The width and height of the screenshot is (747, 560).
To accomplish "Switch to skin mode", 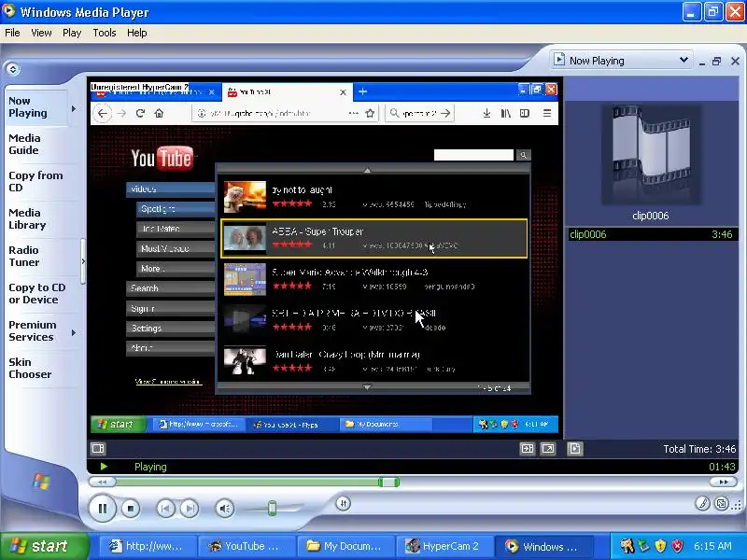I will (x=722, y=503).
